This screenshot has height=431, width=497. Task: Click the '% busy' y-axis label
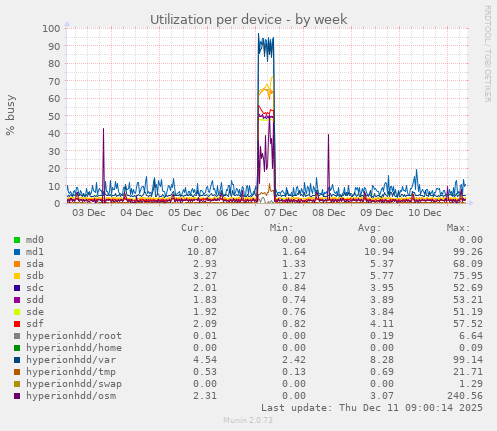click(10, 115)
